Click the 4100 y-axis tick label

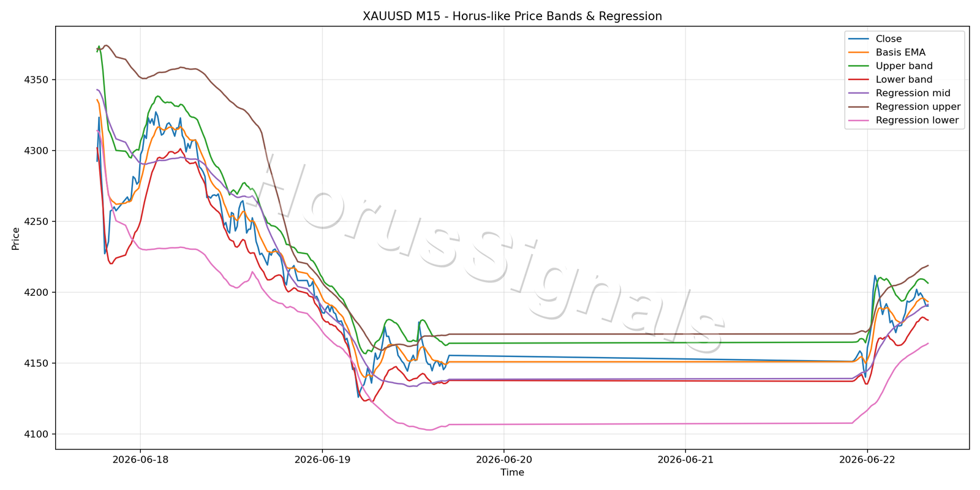click(x=38, y=434)
